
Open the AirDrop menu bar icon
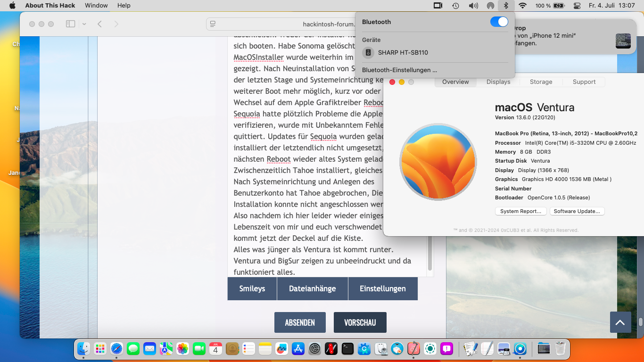pyautogui.click(x=490, y=6)
